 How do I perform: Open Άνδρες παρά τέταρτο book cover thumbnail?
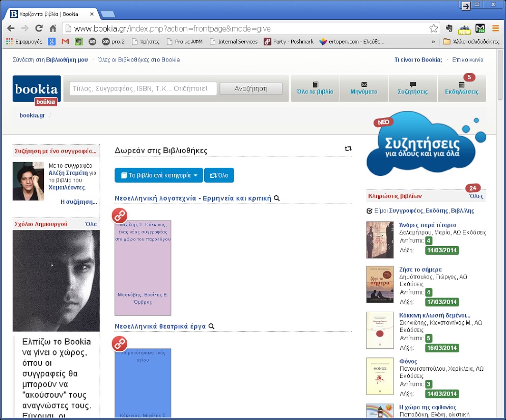pyautogui.click(x=380, y=240)
